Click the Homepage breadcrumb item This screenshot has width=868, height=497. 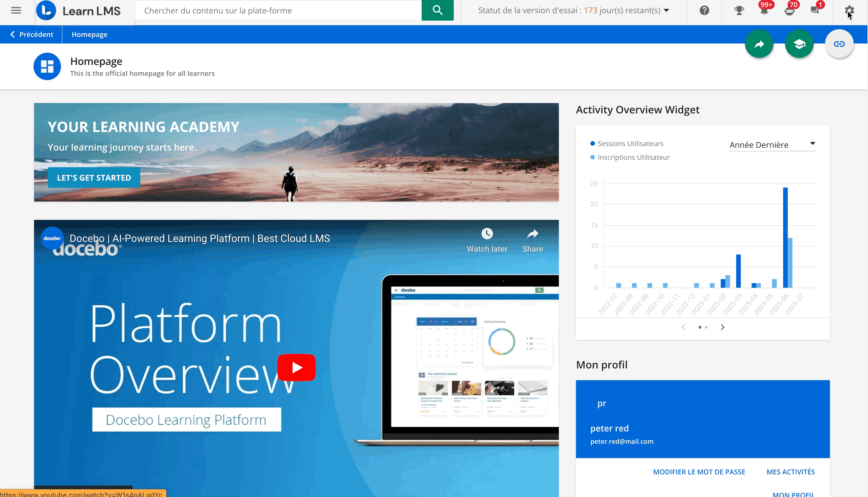[x=89, y=34]
